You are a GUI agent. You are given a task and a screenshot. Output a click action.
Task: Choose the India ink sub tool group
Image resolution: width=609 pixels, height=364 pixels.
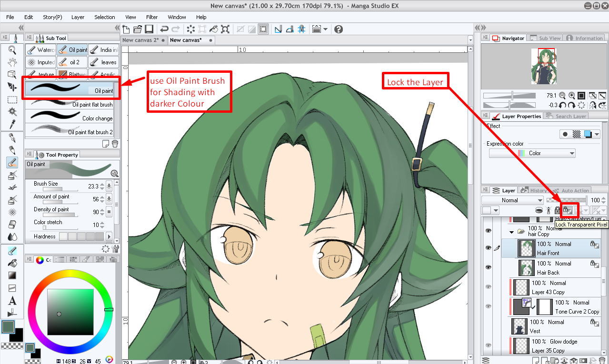point(104,49)
